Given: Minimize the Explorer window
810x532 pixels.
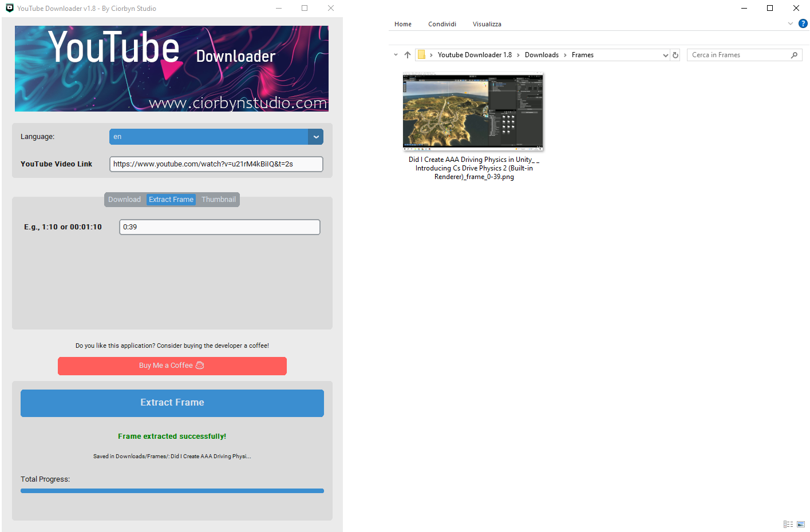Looking at the screenshot, I should tap(744, 8).
